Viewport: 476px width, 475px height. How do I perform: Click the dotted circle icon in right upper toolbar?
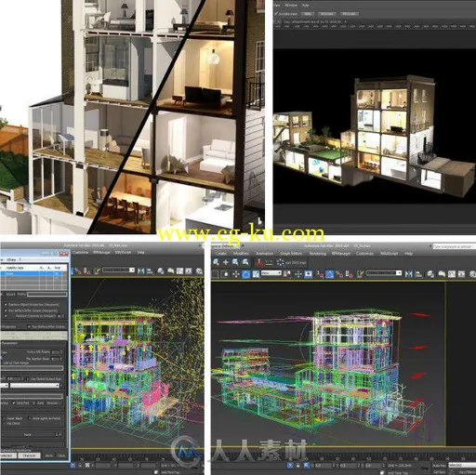280,262
